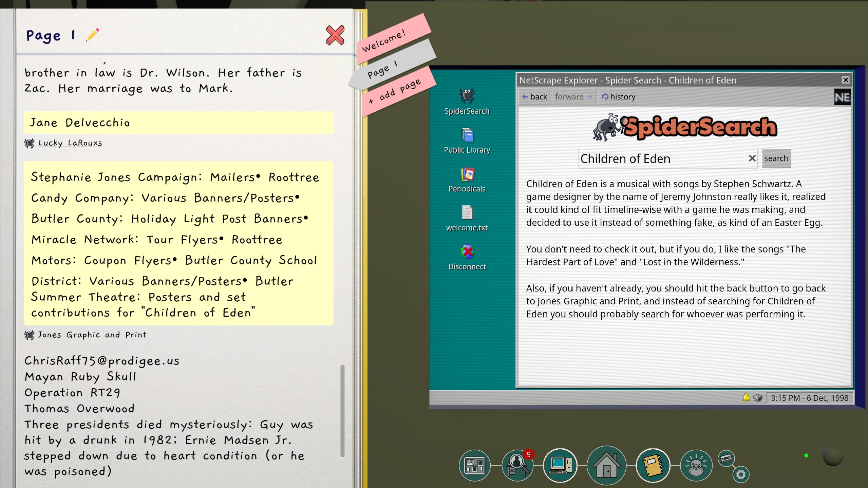
Task: Open the evidence bulletin board icon
Action: point(474,465)
